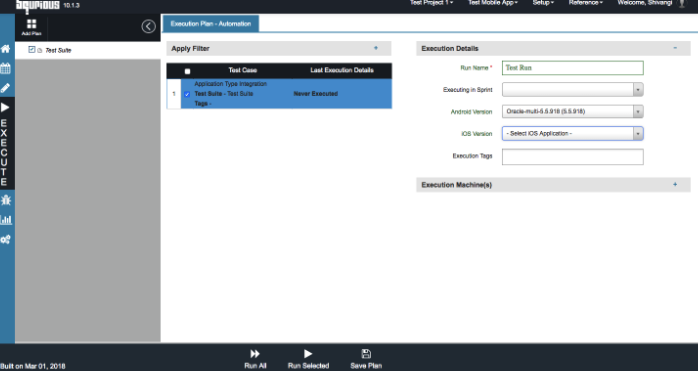Open the Executing in Sprint dropdown
Image resolution: width=698 pixels, height=371 pixels.
pyautogui.click(x=572, y=90)
